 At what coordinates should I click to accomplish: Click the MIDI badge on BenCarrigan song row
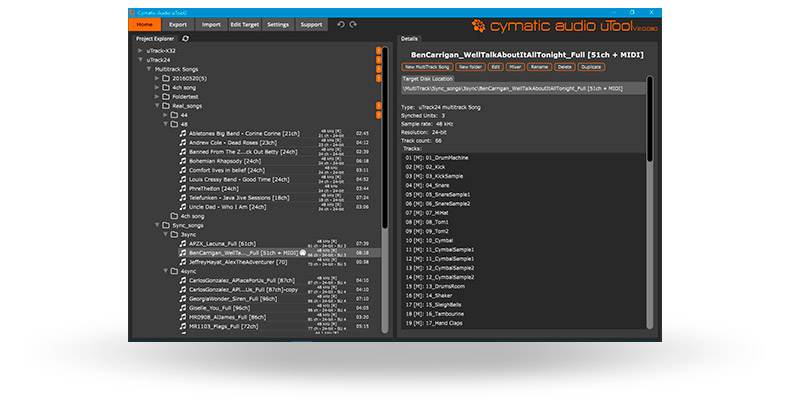point(303,253)
